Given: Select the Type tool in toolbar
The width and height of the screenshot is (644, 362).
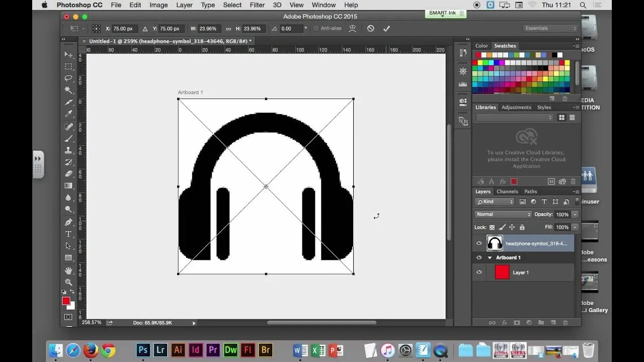Looking at the screenshot, I should (68, 234).
